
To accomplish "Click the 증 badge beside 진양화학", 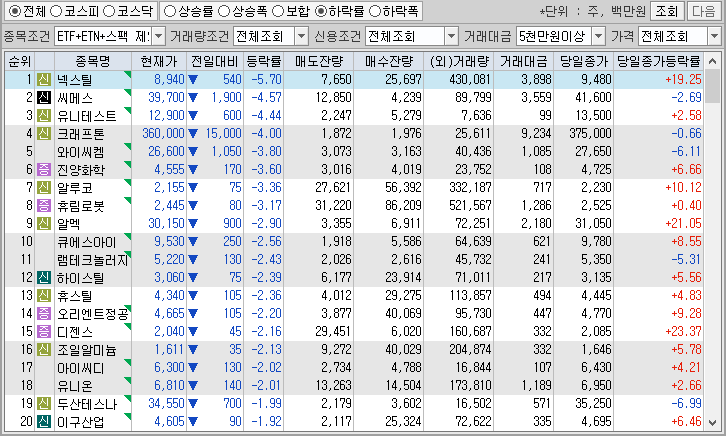I will 44,170.
